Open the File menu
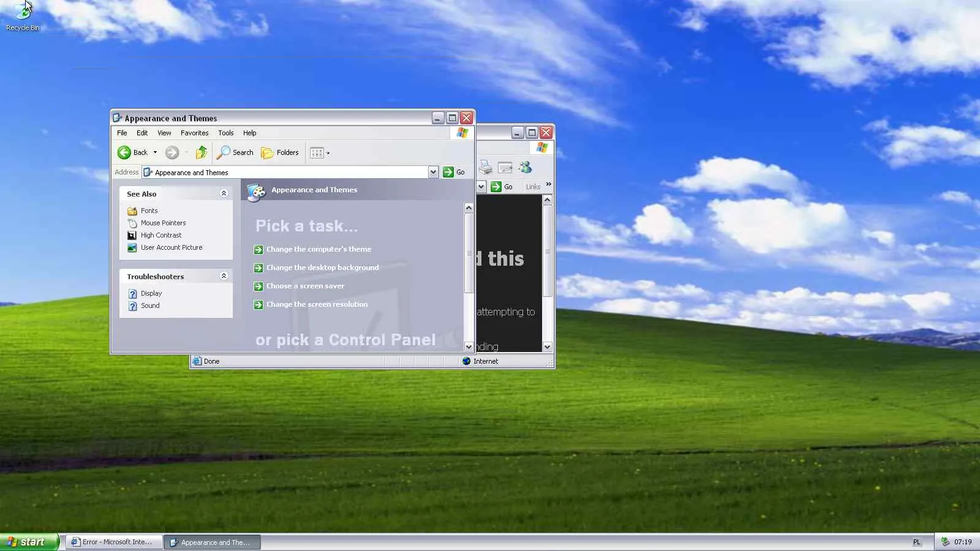Screen dimensions: 980x551 122,133
